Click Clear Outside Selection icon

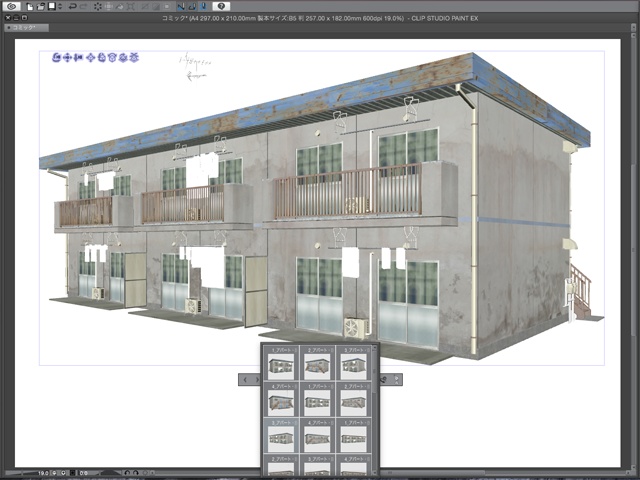click(109, 6)
